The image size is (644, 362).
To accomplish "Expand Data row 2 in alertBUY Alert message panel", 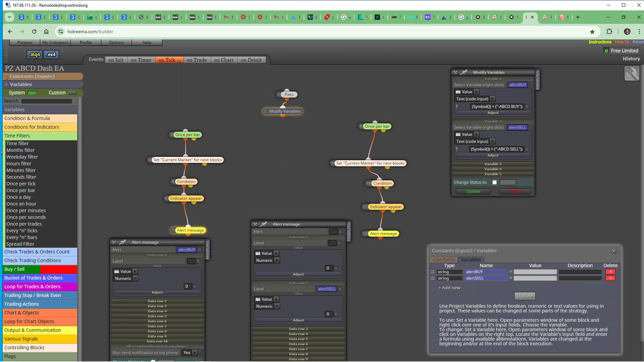I will 157,301.
